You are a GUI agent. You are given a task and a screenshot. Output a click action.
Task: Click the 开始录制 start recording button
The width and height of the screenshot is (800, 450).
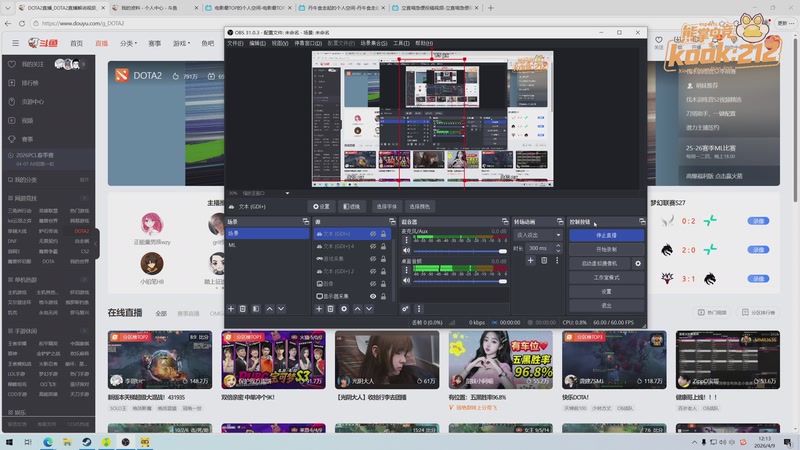click(606, 249)
